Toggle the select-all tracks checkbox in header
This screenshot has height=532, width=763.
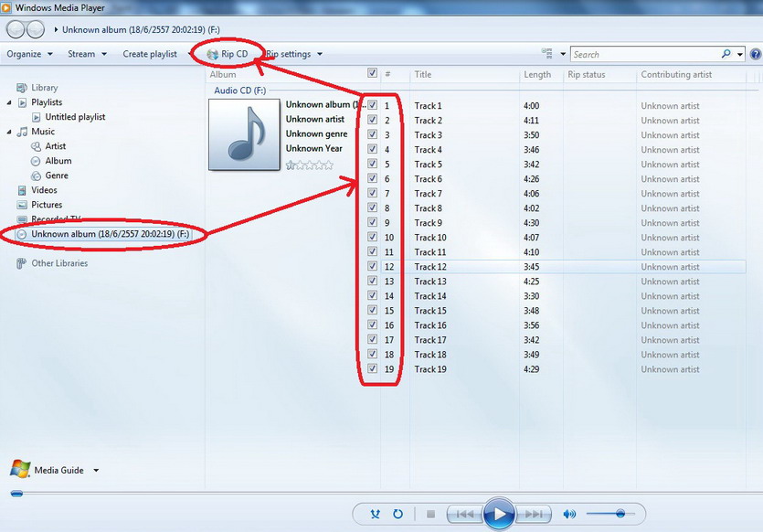[372, 73]
